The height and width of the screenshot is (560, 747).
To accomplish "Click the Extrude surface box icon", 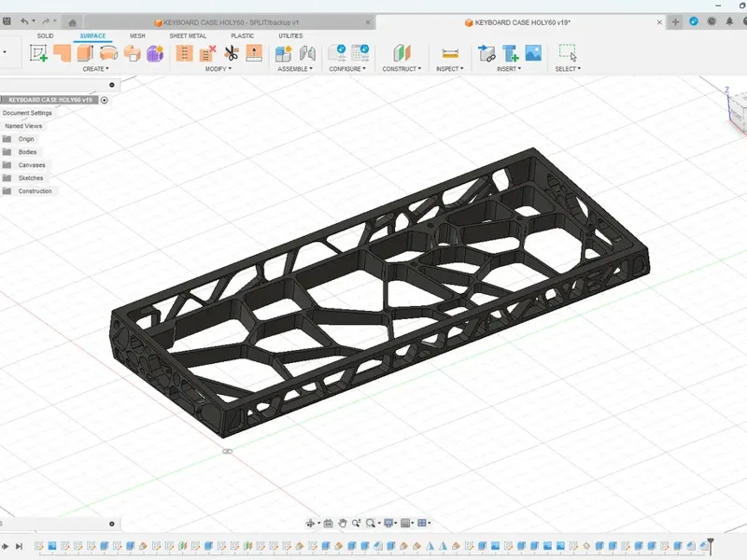I will point(85,53).
